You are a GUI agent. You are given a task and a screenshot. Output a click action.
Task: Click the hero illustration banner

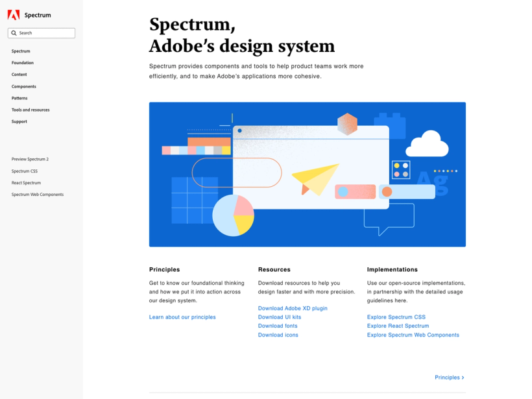coord(308,175)
